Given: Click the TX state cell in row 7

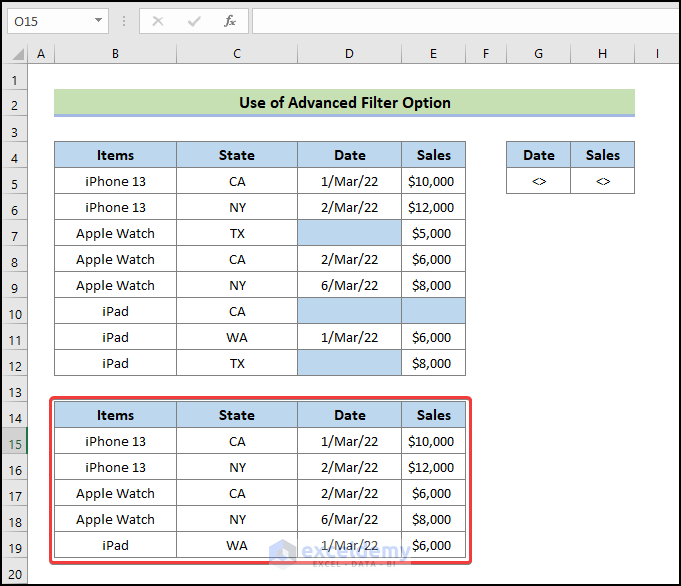Looking at the screenshot, I should [237, 233].
